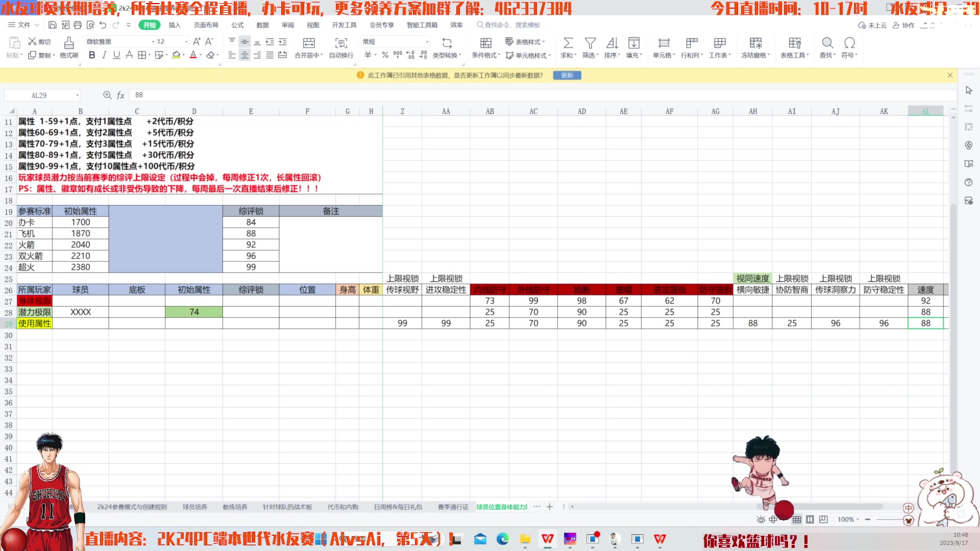Click the cell Borders icon
Viewport: 980px width, 551px height.
[x=142, y=55]
